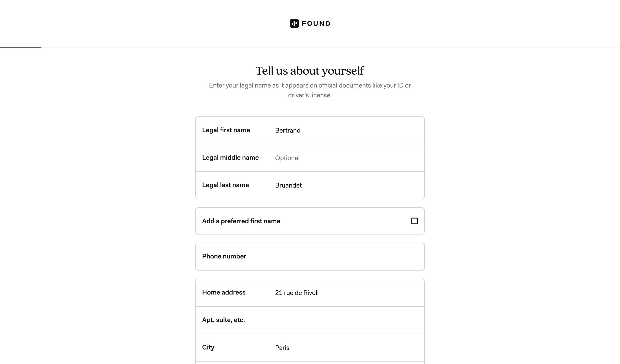The image size is (620, 364).
Task: Click the Home address label
Action: (x=224, y=292)
